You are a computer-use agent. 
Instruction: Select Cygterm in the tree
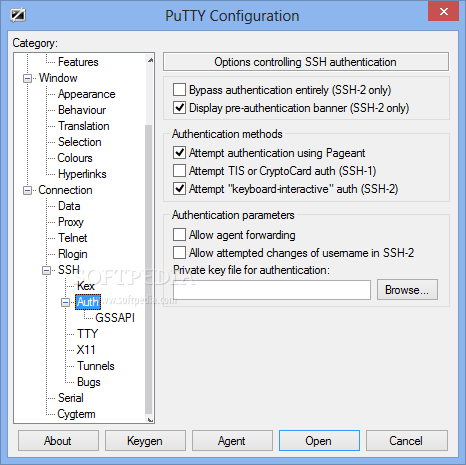[x=76, y=414]
